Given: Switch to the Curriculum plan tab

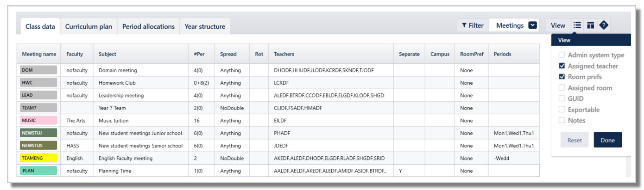Looking at the screenshot, I should pos(88,26).
